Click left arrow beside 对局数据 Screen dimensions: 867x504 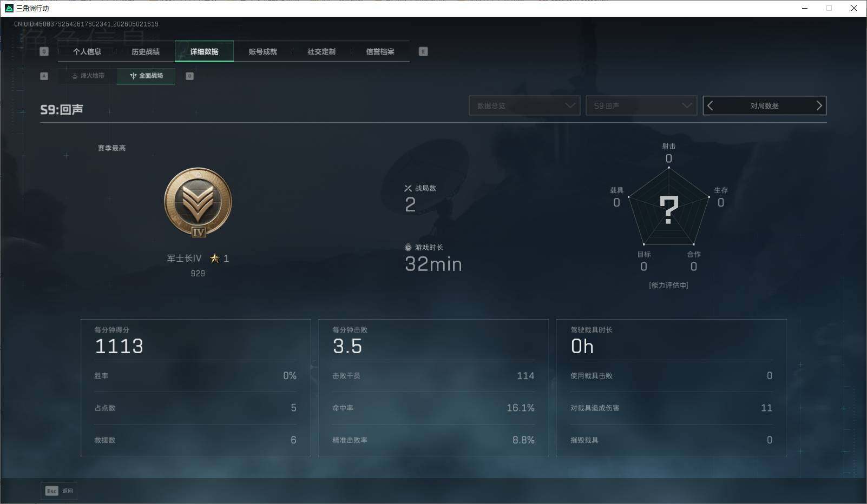(x=711, y=105)
